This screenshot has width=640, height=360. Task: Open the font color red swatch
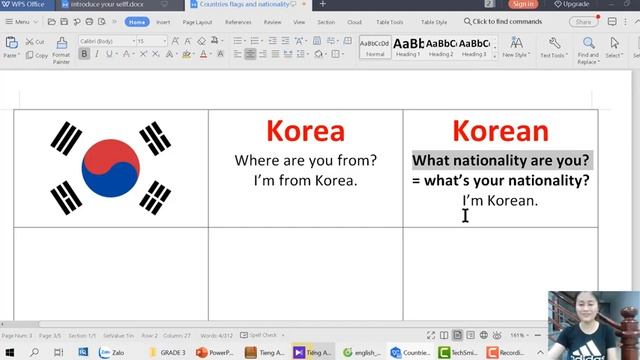pos(203,54)
